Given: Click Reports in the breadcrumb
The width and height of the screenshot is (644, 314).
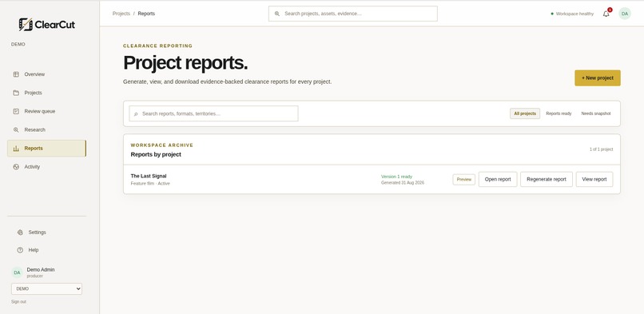Looking at the screenshot, I should tap(146, 14).
